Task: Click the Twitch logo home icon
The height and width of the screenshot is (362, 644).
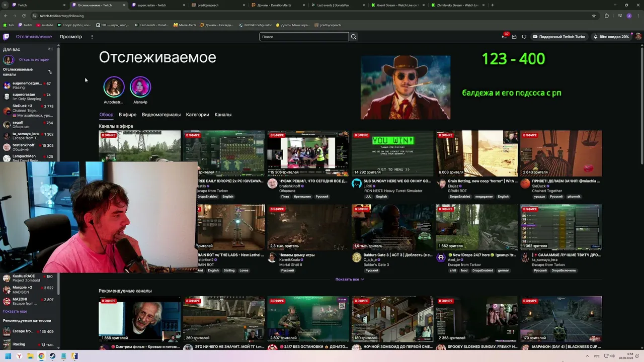Action: tap(6, 37)
